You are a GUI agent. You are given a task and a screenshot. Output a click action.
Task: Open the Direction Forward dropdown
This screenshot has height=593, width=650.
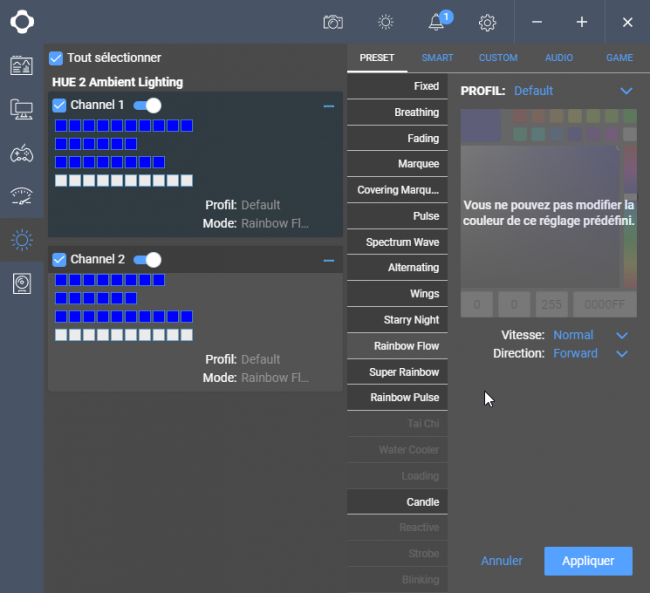tap(591, 353)
